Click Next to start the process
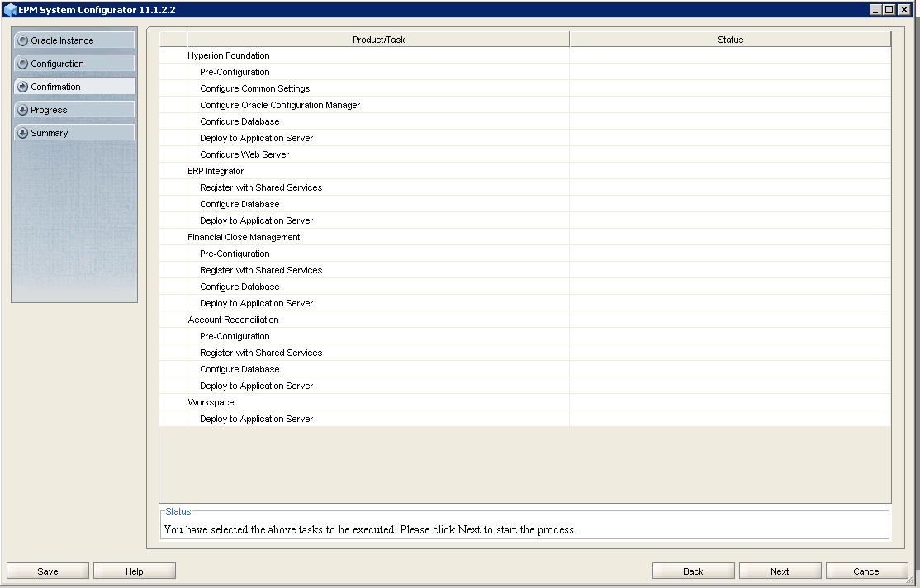The image size is (920, 588). [x=780, y=571]
